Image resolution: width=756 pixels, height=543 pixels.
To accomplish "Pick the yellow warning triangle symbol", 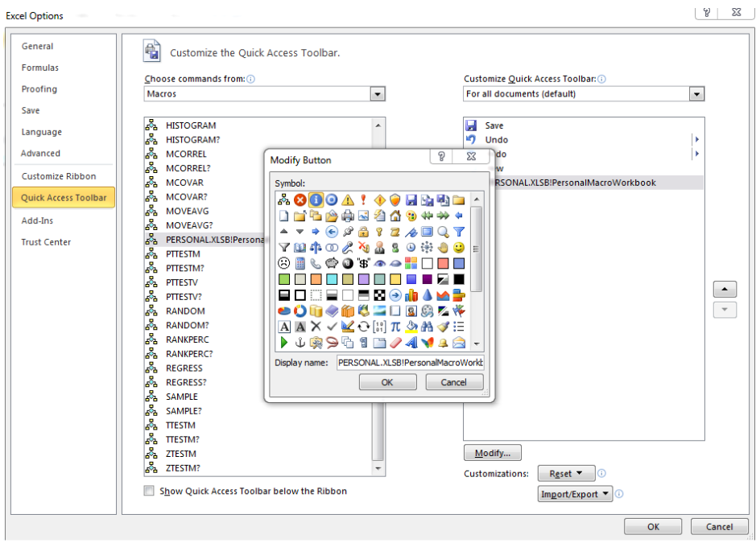I will coord(348,200).
